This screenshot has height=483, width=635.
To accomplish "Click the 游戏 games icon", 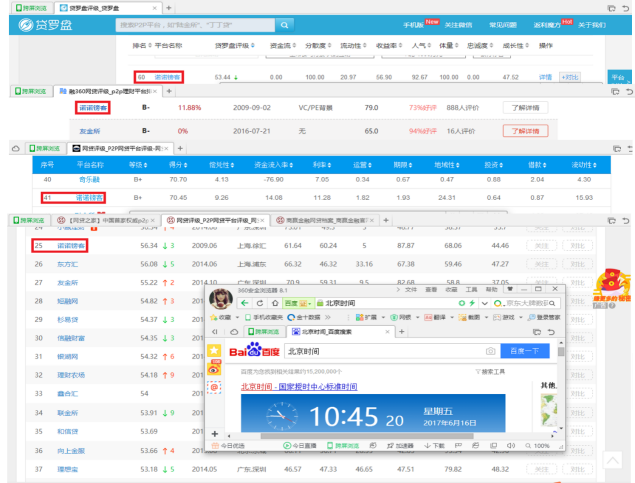I will point(497,317).
